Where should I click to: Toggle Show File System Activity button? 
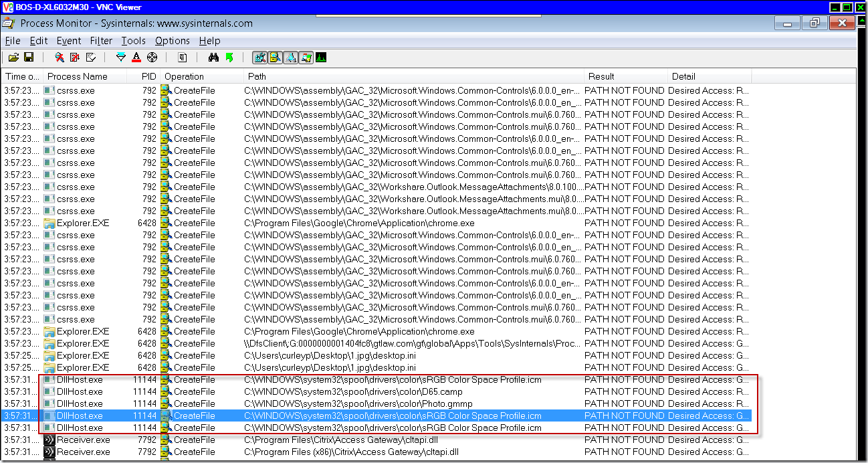tap(275, 58)
